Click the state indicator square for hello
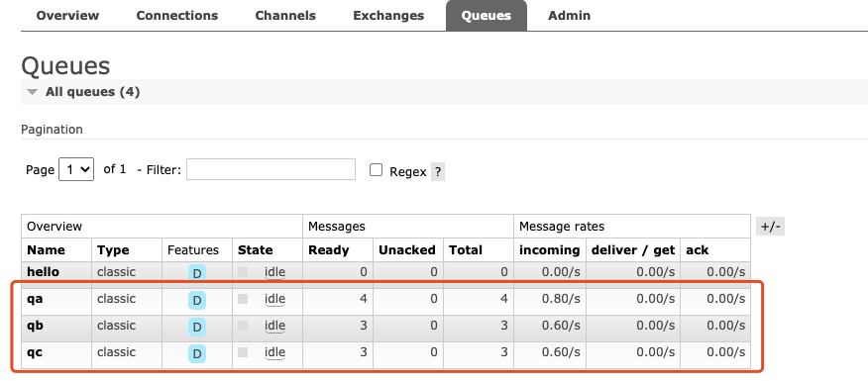Image resolution: width=868 pixels, height=381 pixels. click(x=243, y=271)
